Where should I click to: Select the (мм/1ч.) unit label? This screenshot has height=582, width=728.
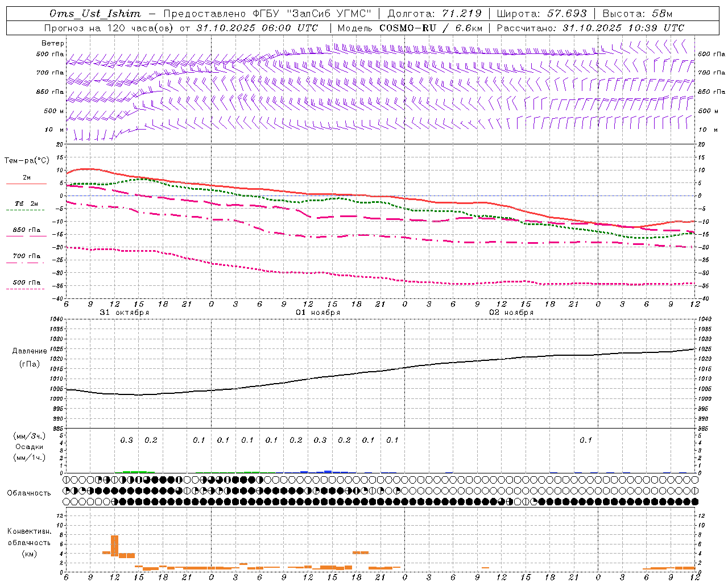click(x=29, y=458)
